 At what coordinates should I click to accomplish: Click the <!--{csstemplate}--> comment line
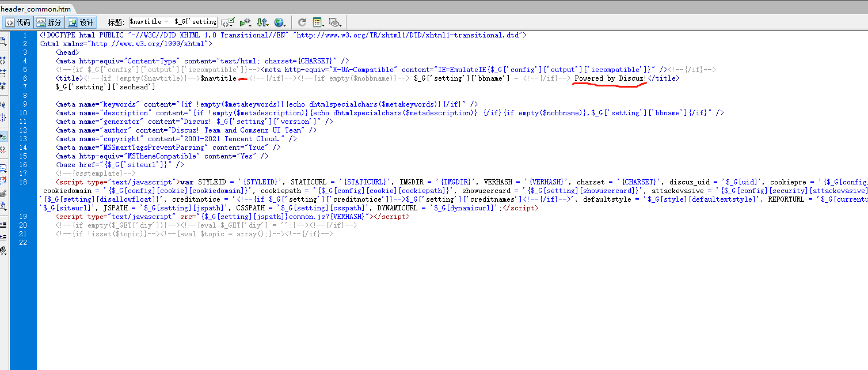[96, 173]
